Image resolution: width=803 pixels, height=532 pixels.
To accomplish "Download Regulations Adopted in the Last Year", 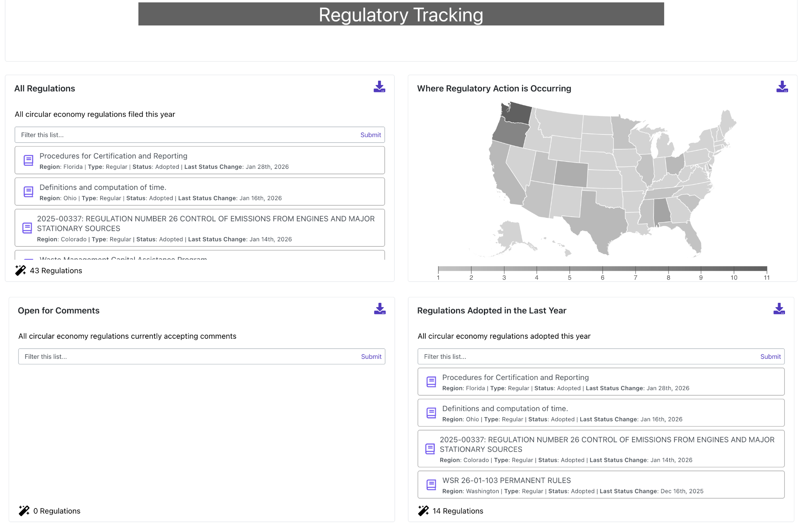I will 779,309.
